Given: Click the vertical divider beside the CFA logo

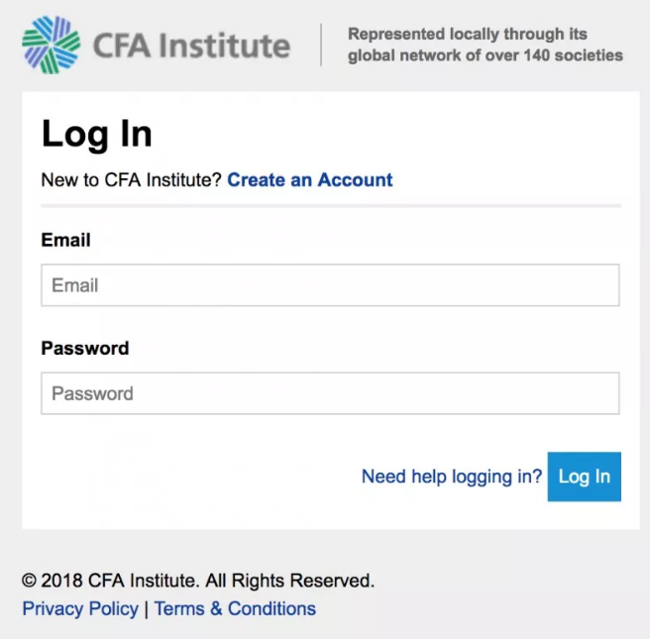Looking at the screenshot, I should tap(322, 46).
